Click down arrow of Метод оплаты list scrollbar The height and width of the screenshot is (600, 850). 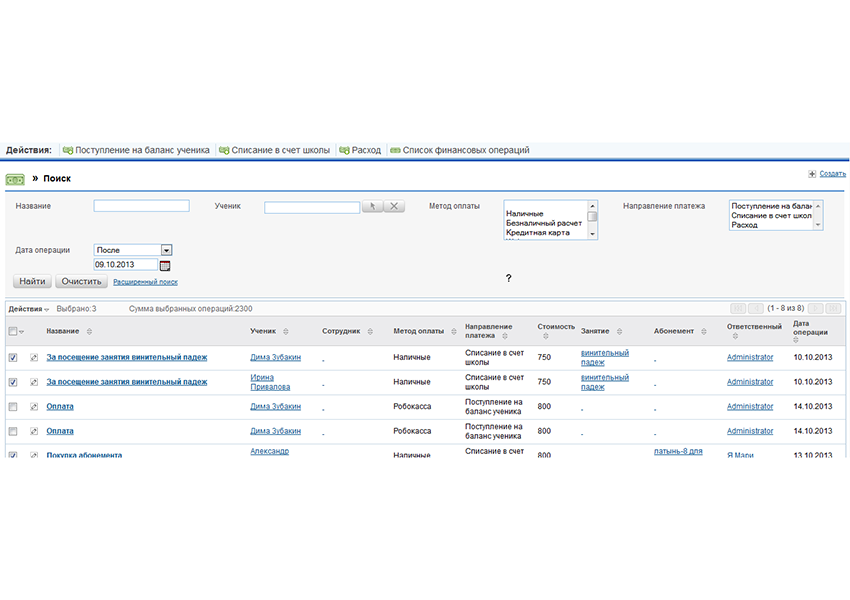(x=593, y=234)
